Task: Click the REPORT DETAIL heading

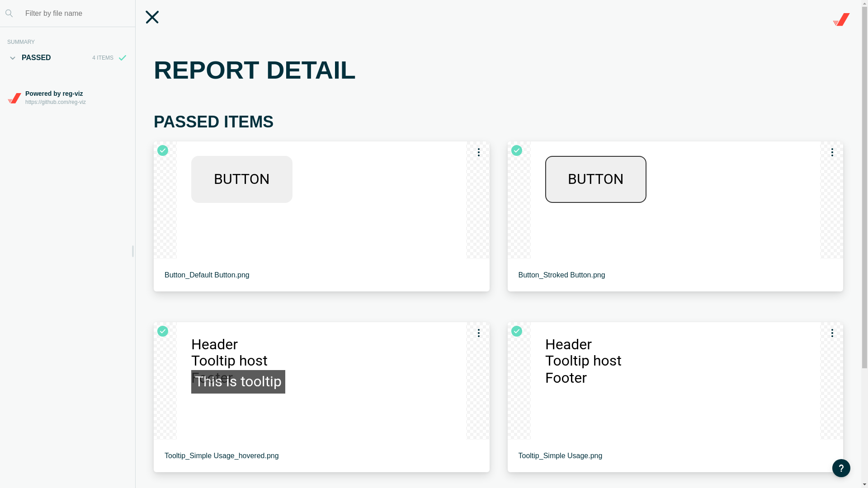Action: pyautogui.click(x=255, y=70)
